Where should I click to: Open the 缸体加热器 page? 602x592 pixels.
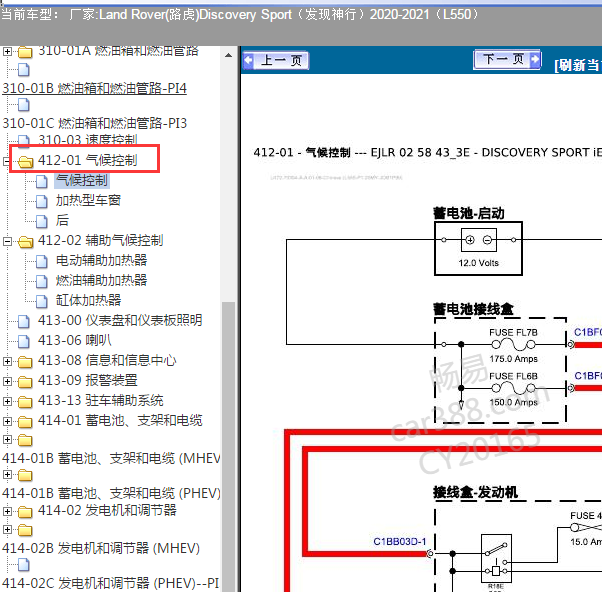(88, 300)
